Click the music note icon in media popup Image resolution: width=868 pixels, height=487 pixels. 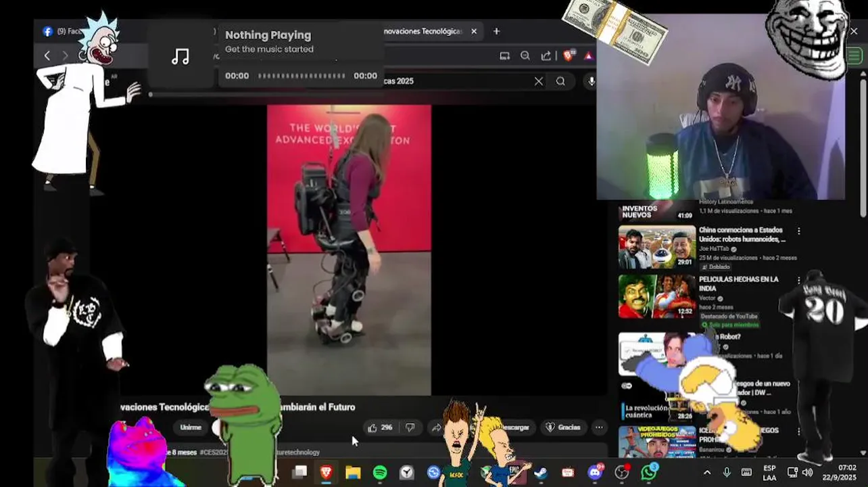pyautogui.click(x=180, y=56)
